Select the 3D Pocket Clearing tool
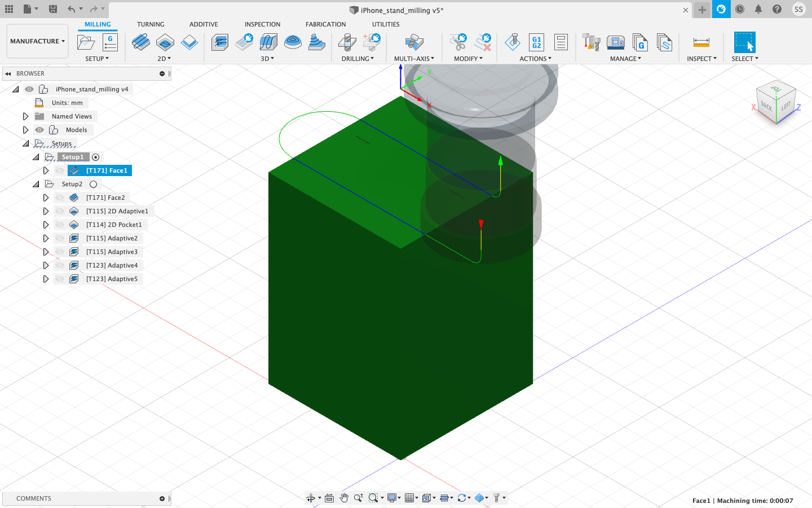Viewport: 812px width, 508px height. (x=244, y=42)
